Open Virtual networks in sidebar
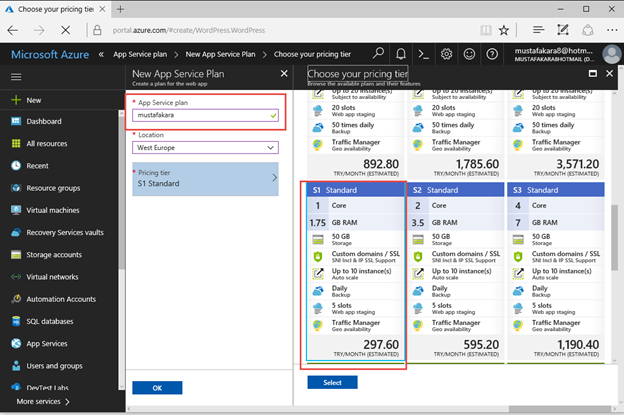Viewport: 624px width, 415px height. (x=52, y=277)
